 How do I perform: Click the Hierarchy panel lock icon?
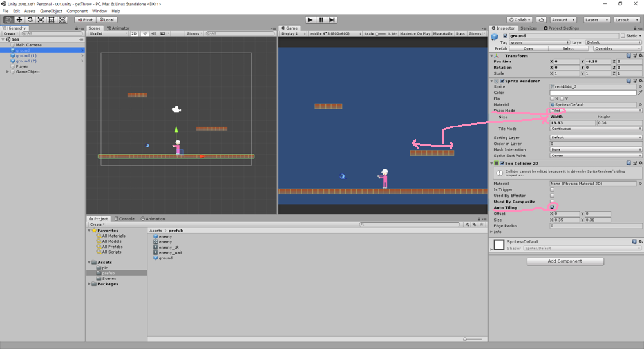click(x=77, y=28)
